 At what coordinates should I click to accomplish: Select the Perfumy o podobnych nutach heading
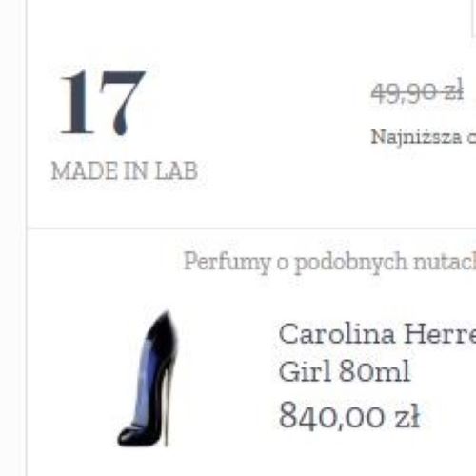[330, 263]
